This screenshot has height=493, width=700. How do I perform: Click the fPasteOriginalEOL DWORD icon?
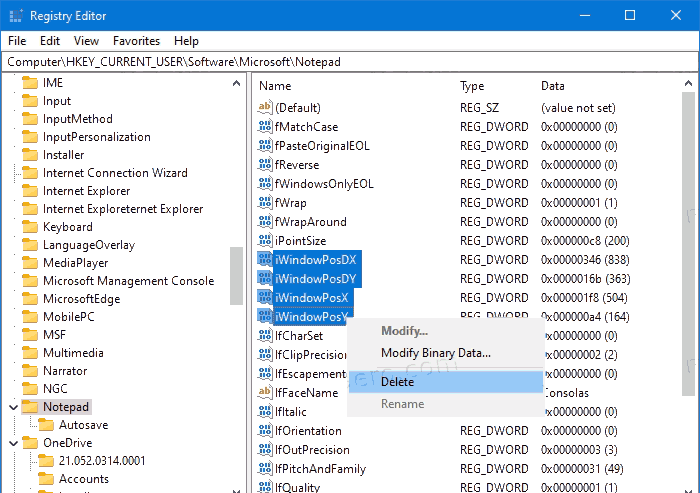pos(264,146)
